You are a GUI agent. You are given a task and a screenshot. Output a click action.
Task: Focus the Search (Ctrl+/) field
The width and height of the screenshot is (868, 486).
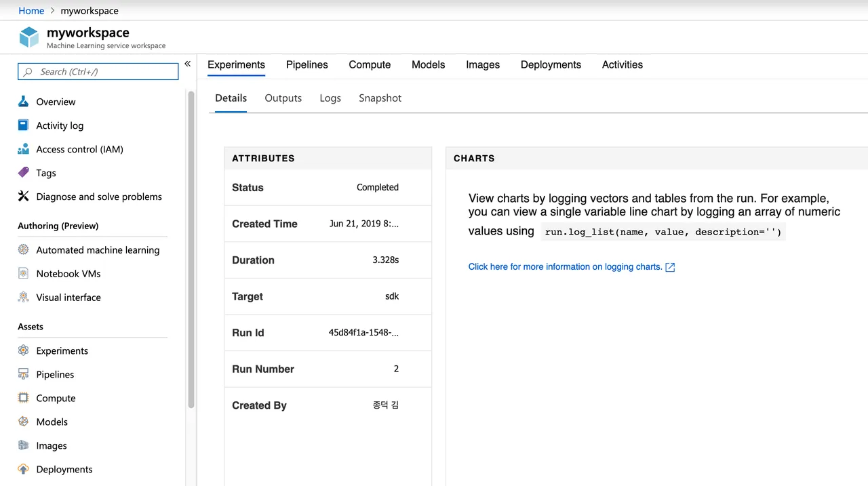coord(98,72)
